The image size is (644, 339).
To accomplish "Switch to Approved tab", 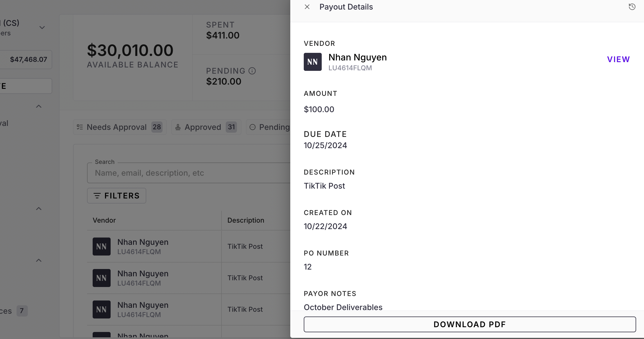I will (x=206, y=127).
